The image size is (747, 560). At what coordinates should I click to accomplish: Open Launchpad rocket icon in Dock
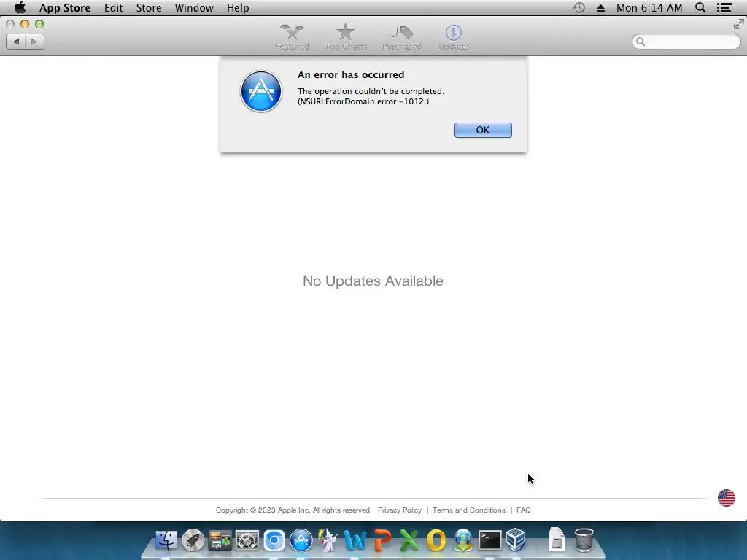(x=193, y=540)
